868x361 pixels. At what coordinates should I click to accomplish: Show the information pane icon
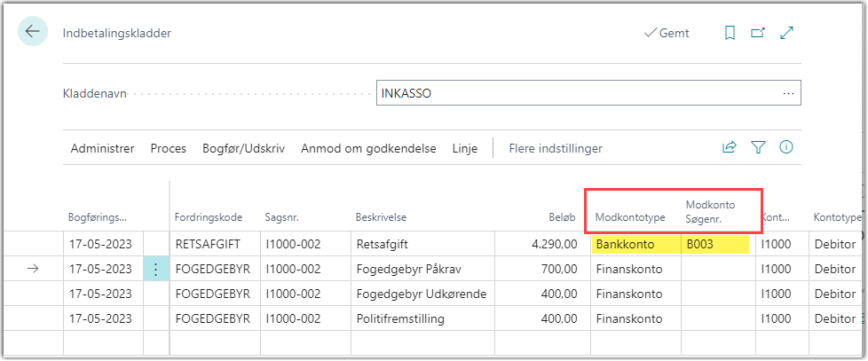pyautogui.click(x=785, y=148)
